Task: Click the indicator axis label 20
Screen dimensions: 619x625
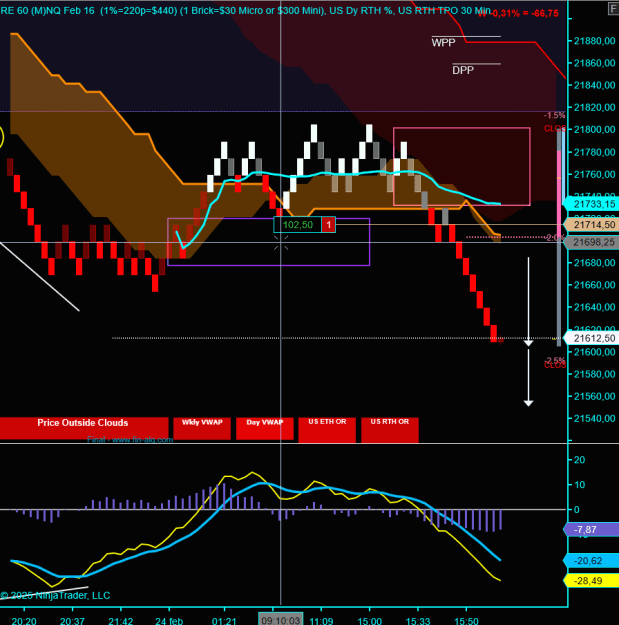Action: [x=579, y=460]
